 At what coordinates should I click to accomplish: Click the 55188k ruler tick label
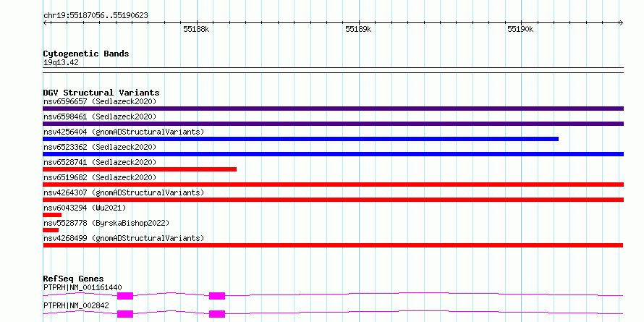(196, 29)
